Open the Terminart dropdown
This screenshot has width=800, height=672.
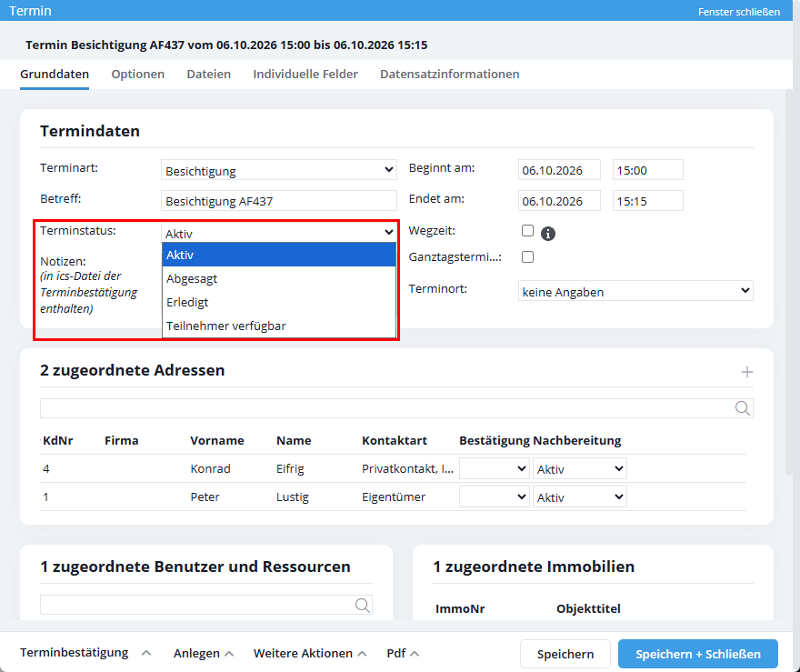[278, 170]
